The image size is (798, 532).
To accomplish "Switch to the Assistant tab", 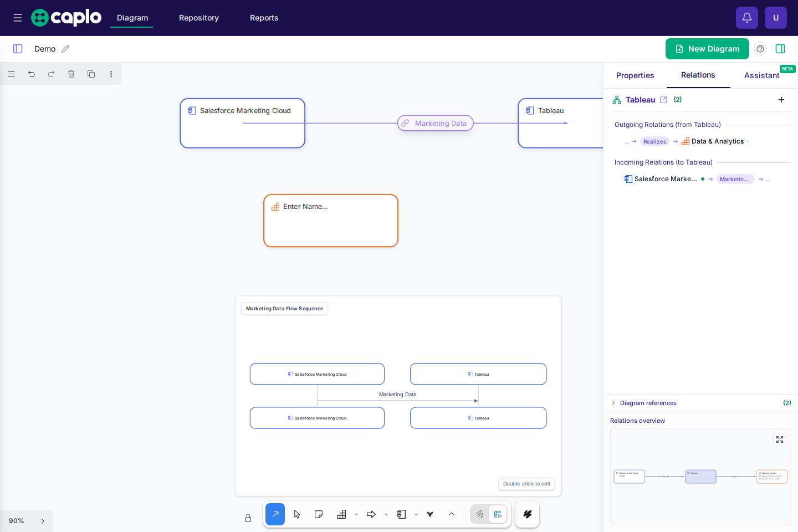I will point(762,75).
